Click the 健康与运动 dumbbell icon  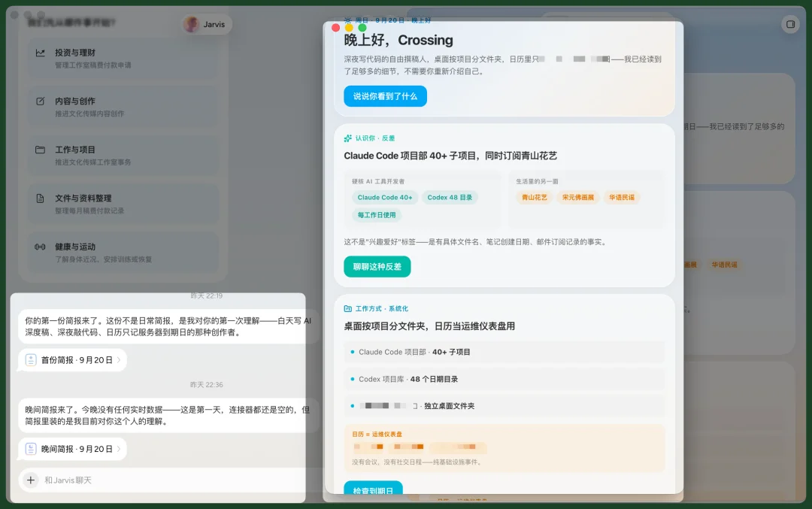(x=41, y=247)
